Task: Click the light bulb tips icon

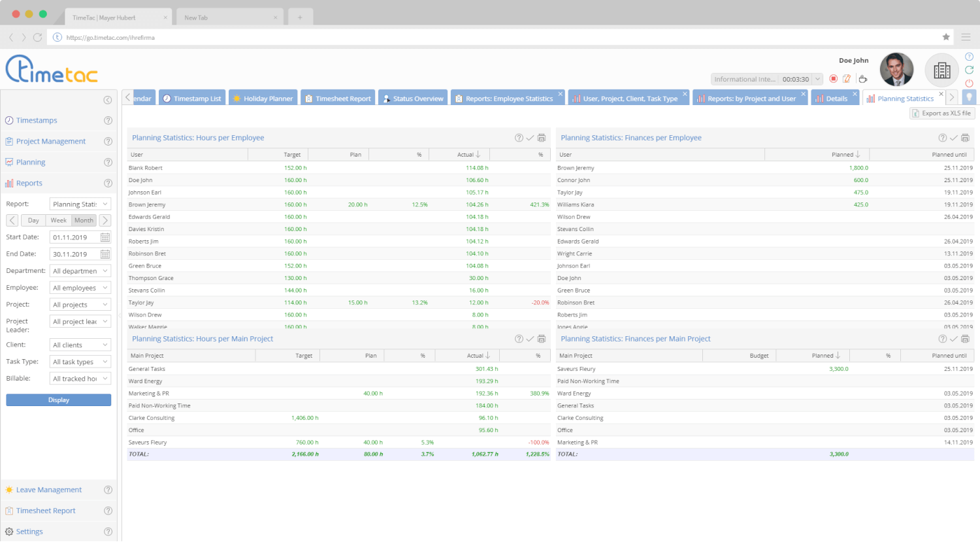Action: [970, 97]
